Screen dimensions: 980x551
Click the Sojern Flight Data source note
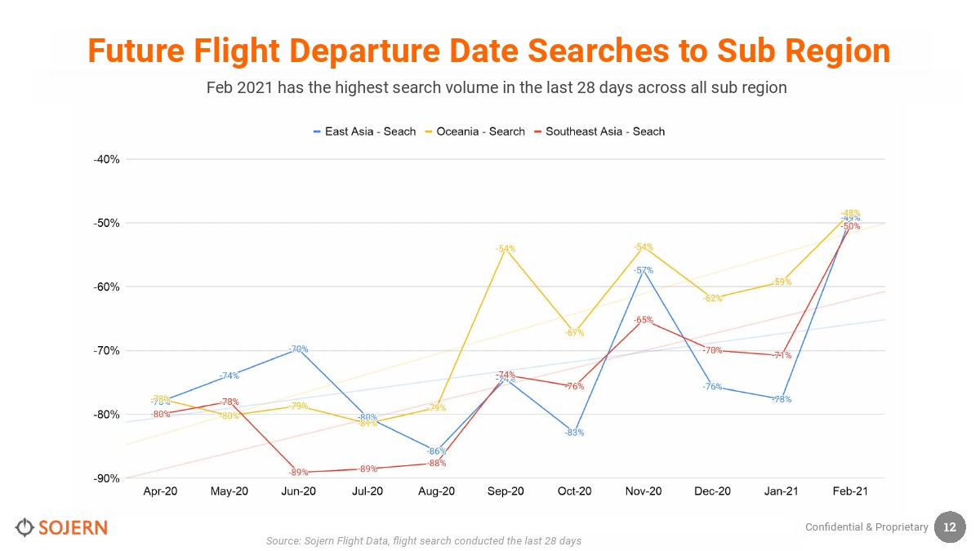423,541
